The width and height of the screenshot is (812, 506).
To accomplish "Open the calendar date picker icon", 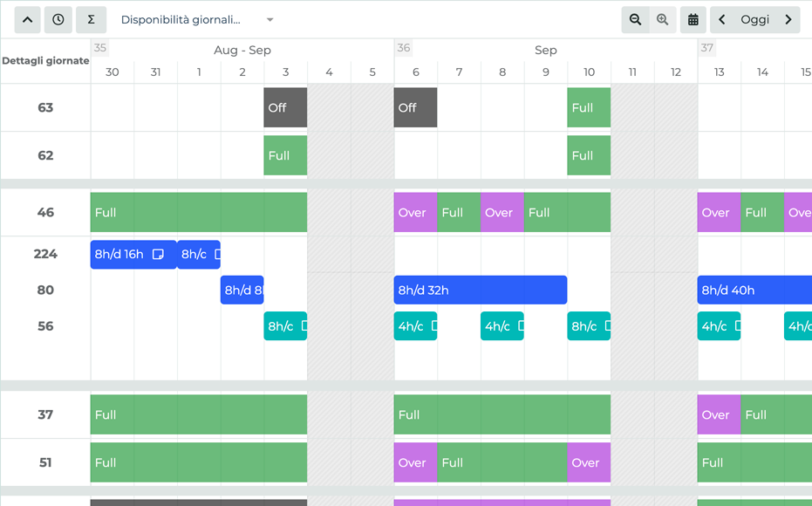I will pyautogui.click(x=693, y=19).
